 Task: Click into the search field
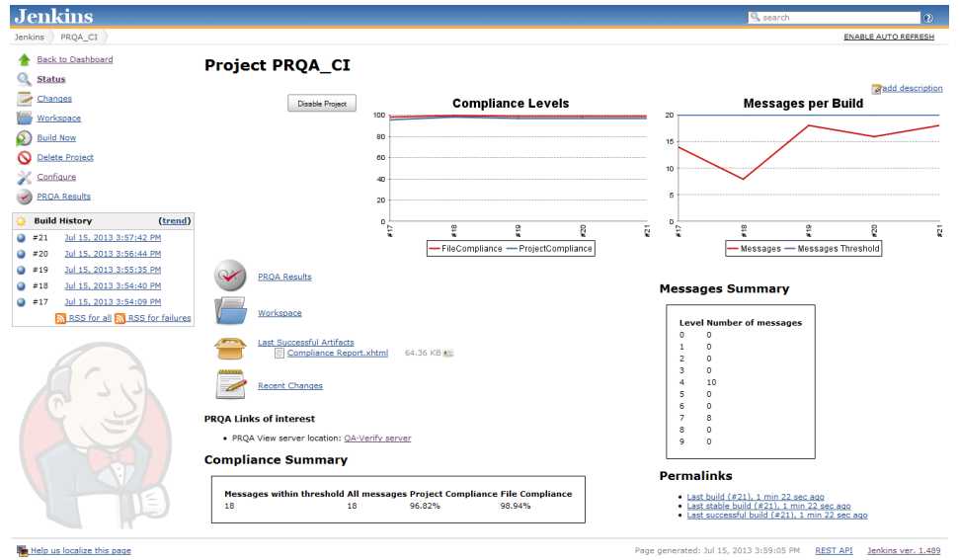(x=835, y=18)
